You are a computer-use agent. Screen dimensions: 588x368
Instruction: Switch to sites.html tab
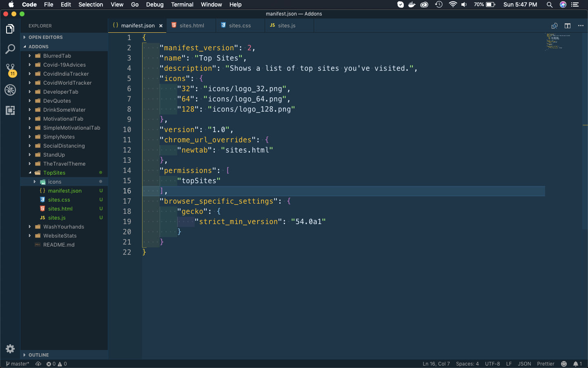pos(192,26)
